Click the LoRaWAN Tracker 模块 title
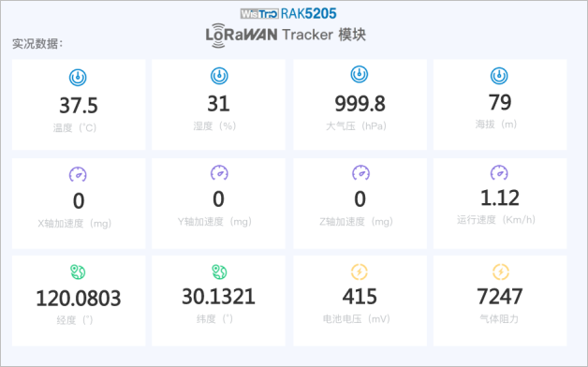This screenshot has height=367, width=588. coord(286,36)
